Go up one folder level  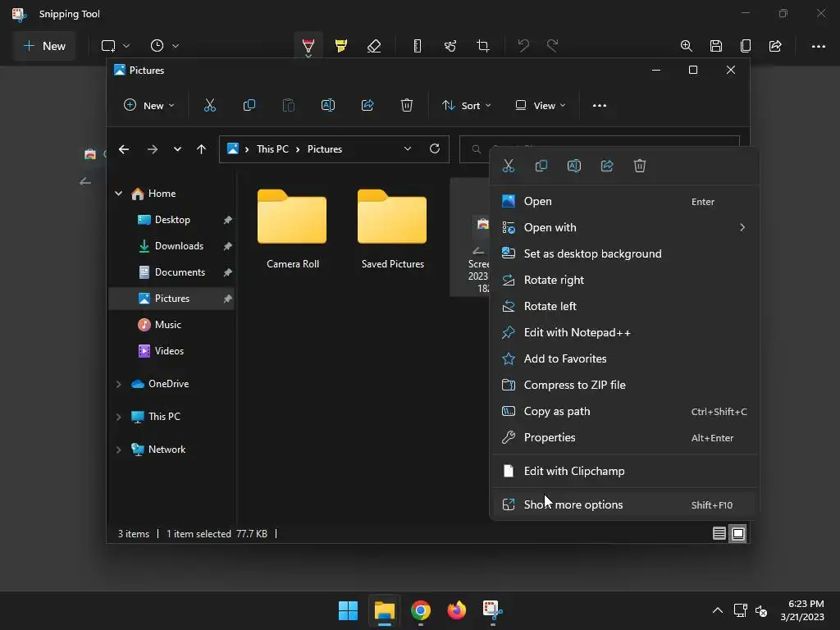coord(202,149)
